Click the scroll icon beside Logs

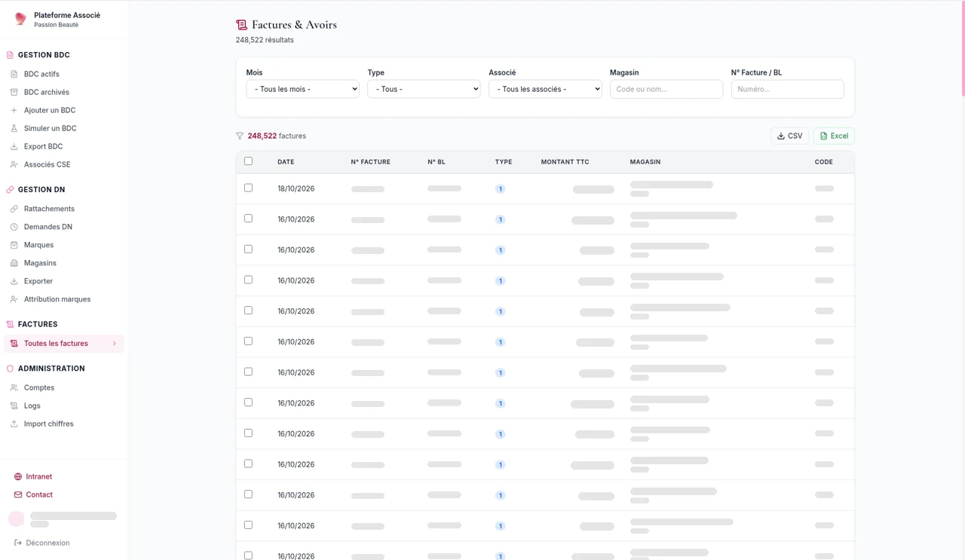(14, 405)
